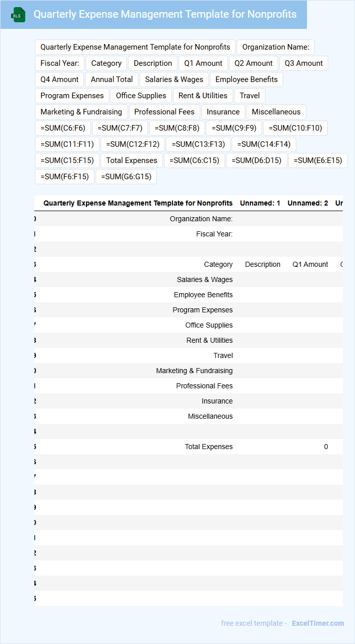Click the '=SUM(C14:F14)' formula chip
This screenshot has width=355, height=644.
(264, 144)
